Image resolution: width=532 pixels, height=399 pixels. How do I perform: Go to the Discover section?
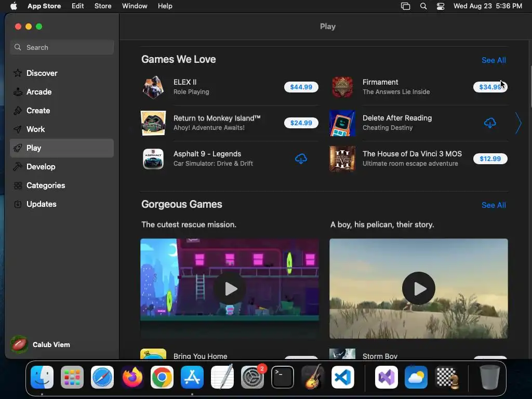pos(62,73)
